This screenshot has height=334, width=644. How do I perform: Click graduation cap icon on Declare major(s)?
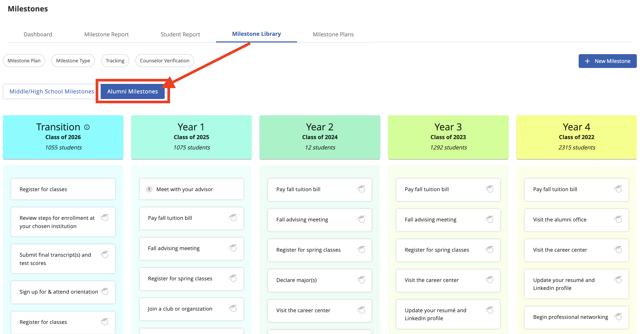(x=361, y=280)
